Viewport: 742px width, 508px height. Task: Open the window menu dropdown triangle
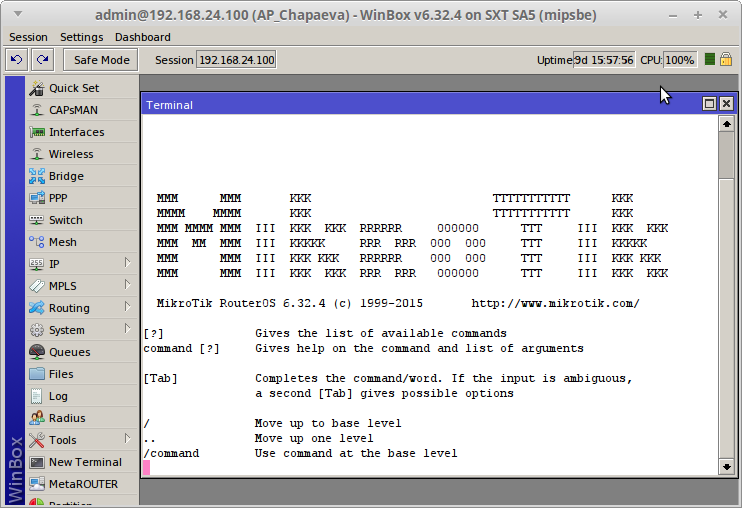[18, 14]
